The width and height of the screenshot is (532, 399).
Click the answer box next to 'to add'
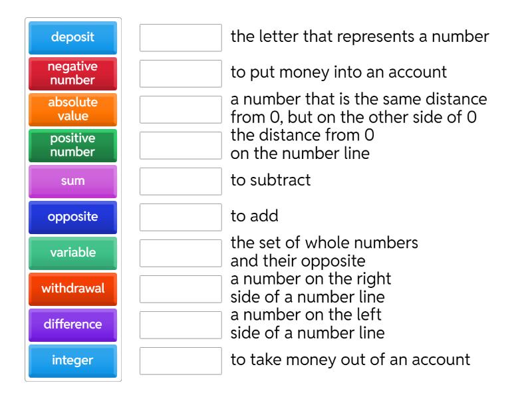181,217
